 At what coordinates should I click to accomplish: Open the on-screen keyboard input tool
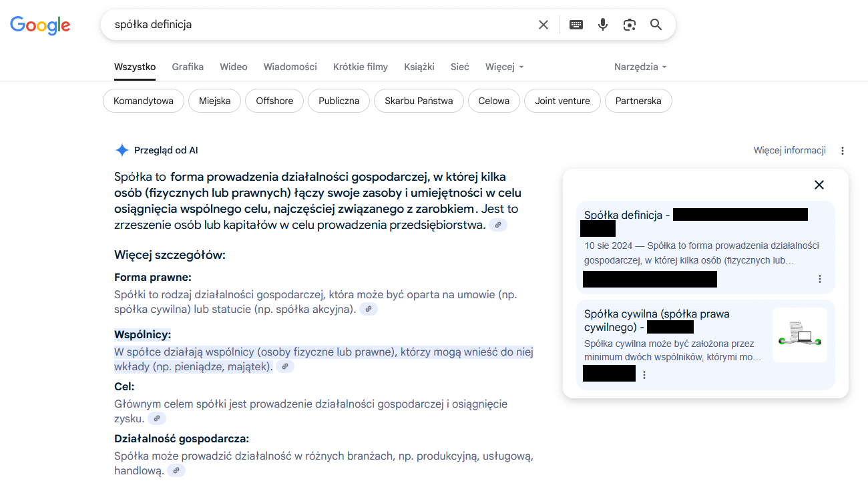pyautogui.click(x=576, y=25)
